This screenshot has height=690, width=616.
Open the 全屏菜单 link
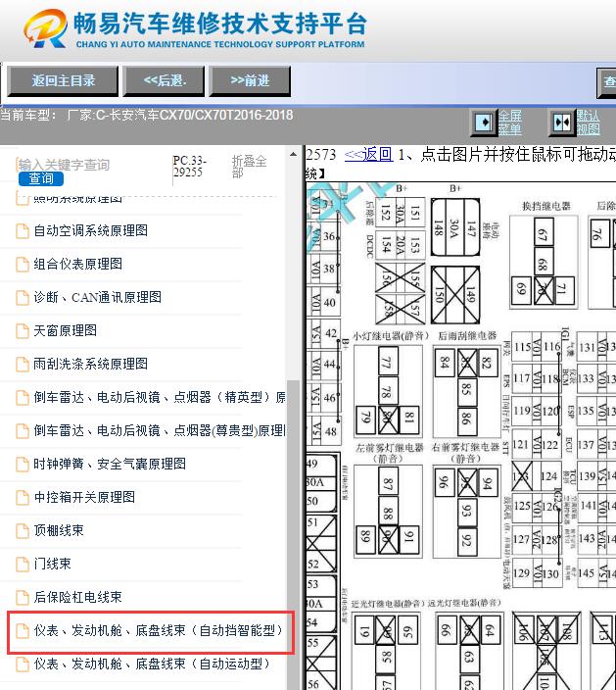[x=509, y=123]
